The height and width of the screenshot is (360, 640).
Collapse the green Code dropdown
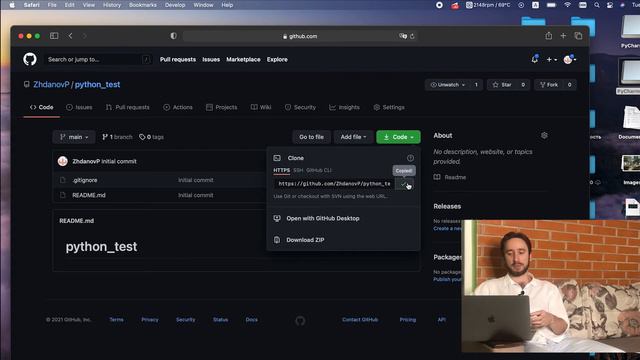(398, 137)
